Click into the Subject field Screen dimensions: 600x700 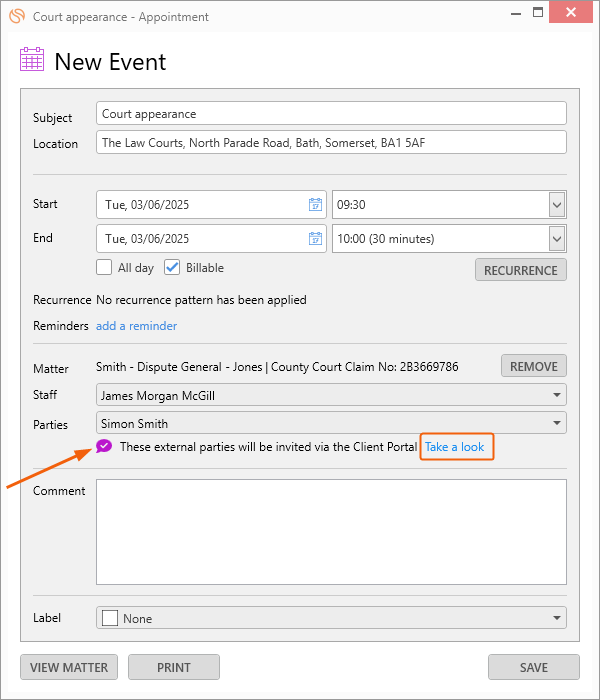pos(331,113)
